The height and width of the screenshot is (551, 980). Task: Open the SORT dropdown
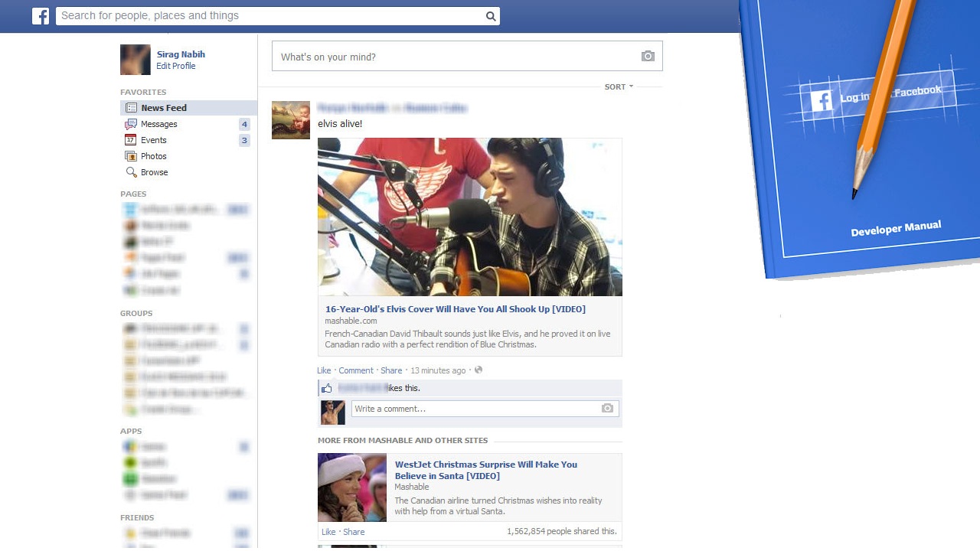pyautogui.click(x=619, y=87)
